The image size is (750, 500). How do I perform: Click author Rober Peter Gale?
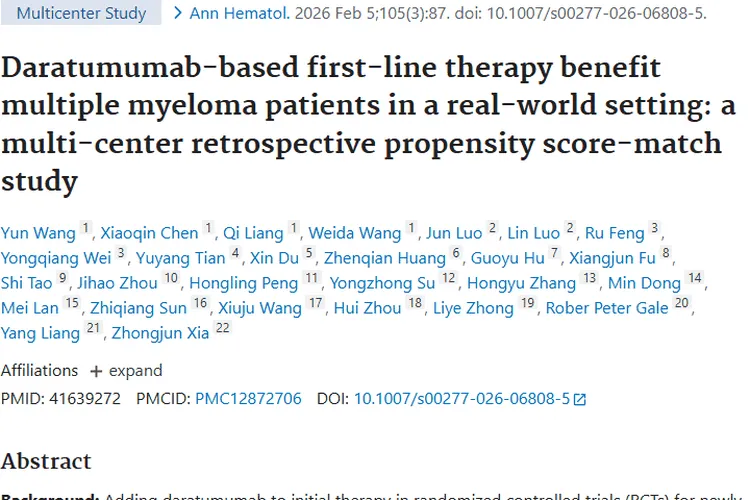[606, 308]
